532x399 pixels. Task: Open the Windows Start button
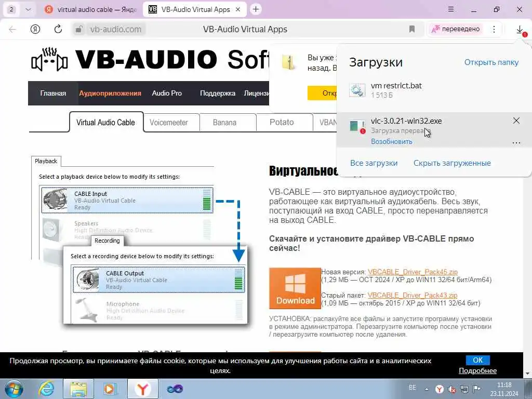click(x=14, y=389)
